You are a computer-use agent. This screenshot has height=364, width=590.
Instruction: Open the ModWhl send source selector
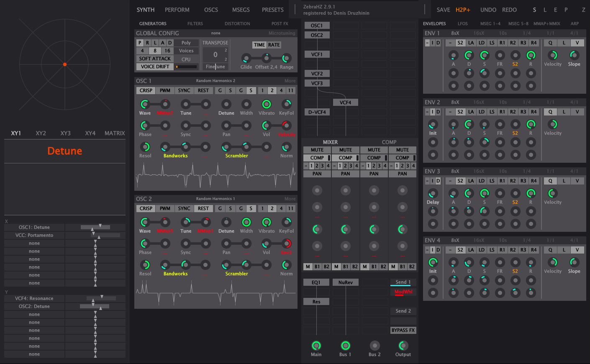tap(403, 292)
